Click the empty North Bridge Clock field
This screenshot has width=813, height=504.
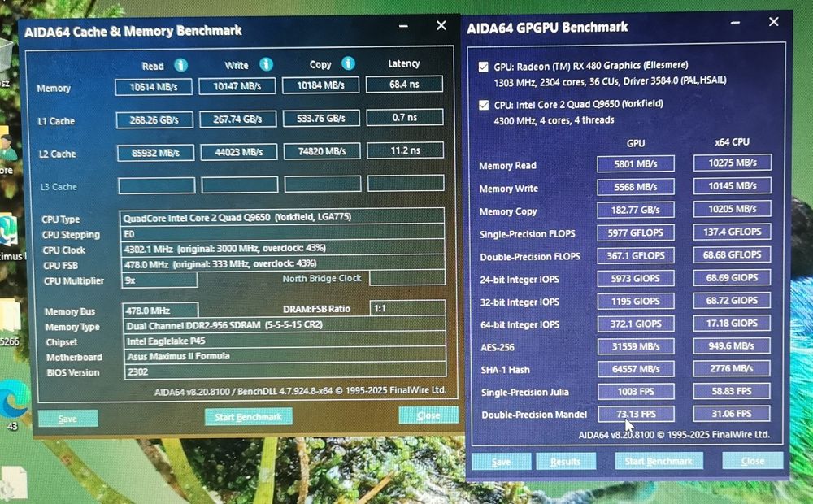[407, 277]
